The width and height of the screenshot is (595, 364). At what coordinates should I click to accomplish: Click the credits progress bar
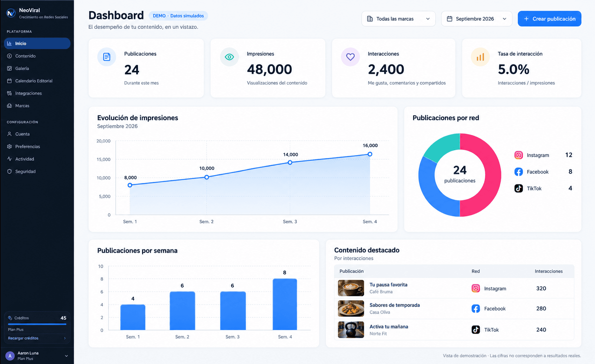coord(37,324)
